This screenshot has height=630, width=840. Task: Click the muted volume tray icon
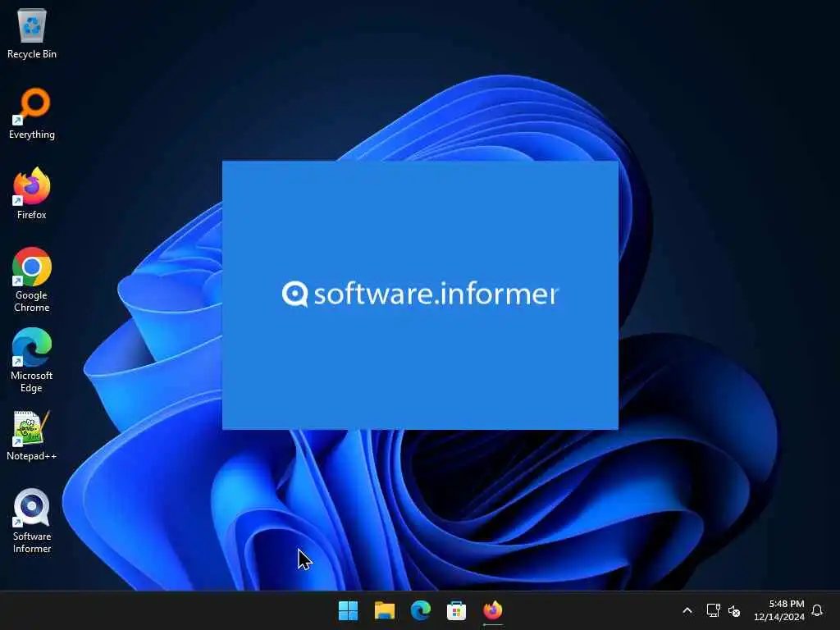pos(734,610)
